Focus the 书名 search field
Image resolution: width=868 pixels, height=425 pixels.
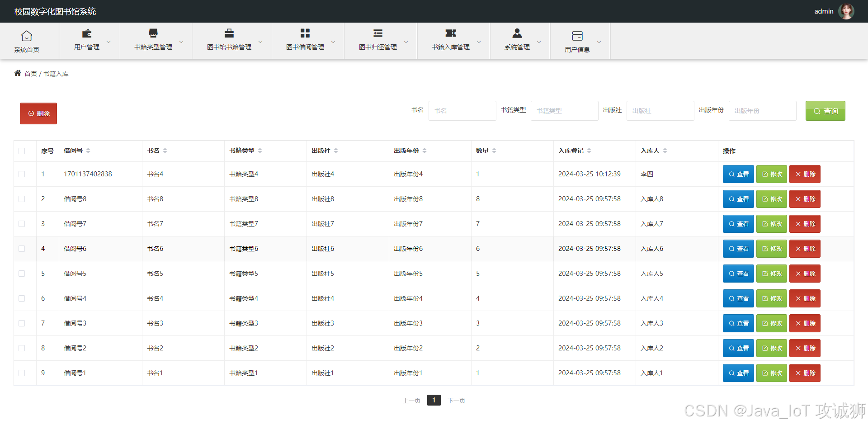tap(462, 111)
